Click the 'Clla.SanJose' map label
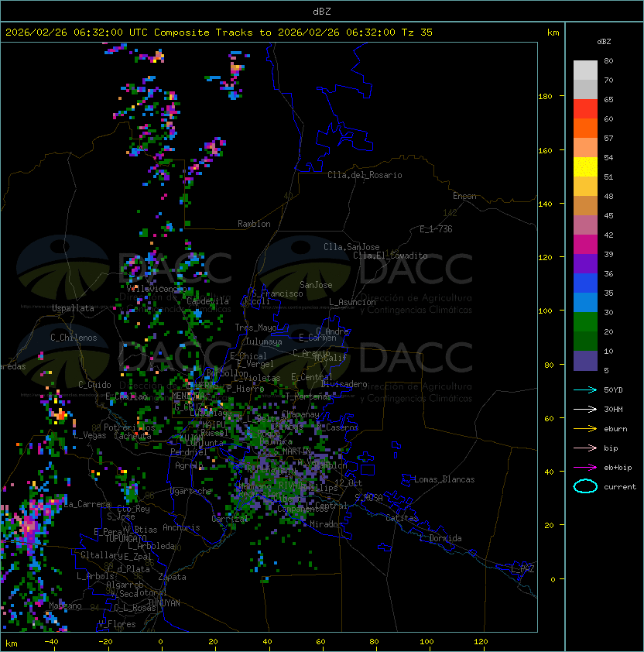The height and width of the screenshot is (652, 644). [351, 247]
